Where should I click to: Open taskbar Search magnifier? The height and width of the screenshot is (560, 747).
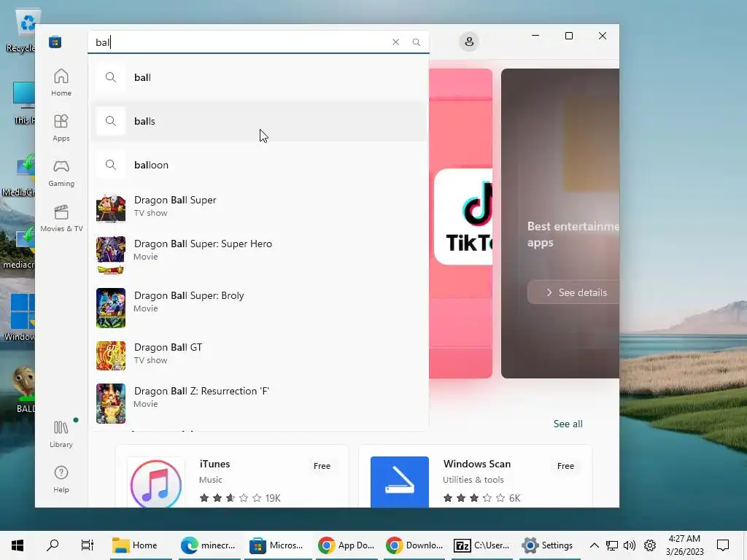point(53,545)
